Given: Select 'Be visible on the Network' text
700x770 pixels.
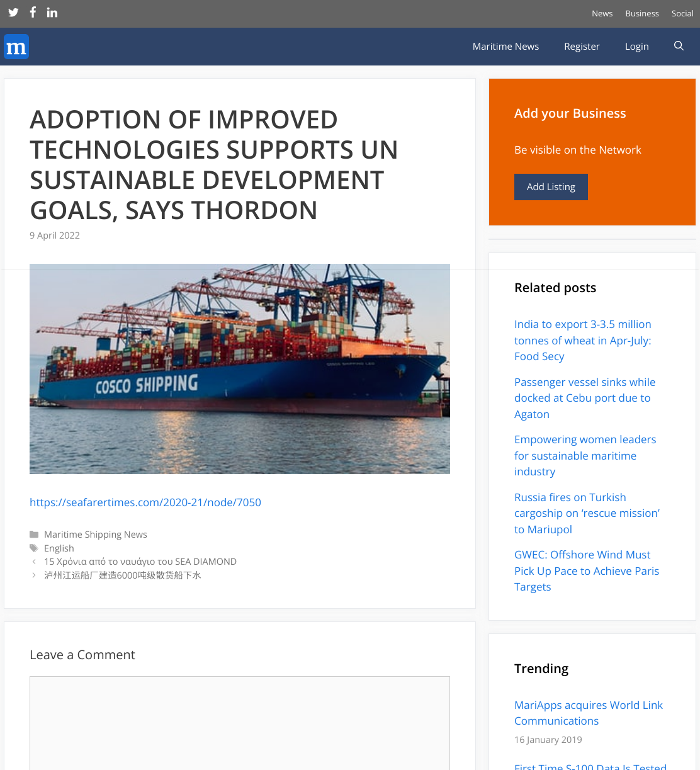Looking at the screenshot, I should pyautogui.click(x=578, y=150).
